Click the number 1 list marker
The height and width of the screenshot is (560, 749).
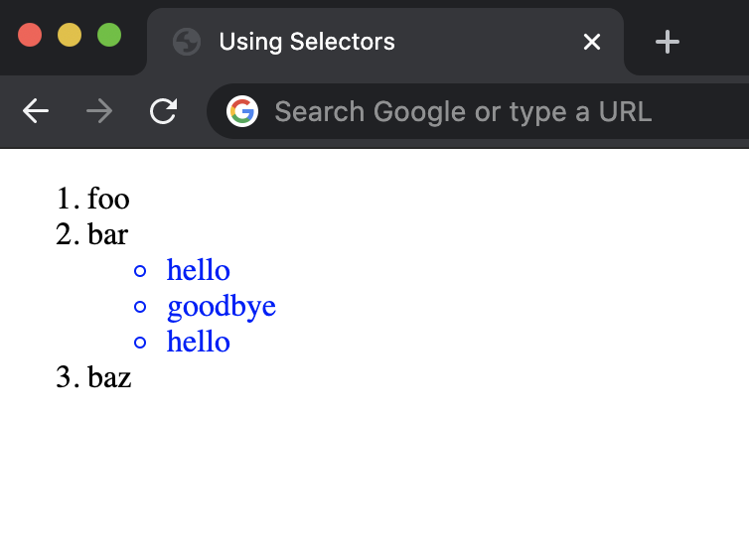click(67, 199)
